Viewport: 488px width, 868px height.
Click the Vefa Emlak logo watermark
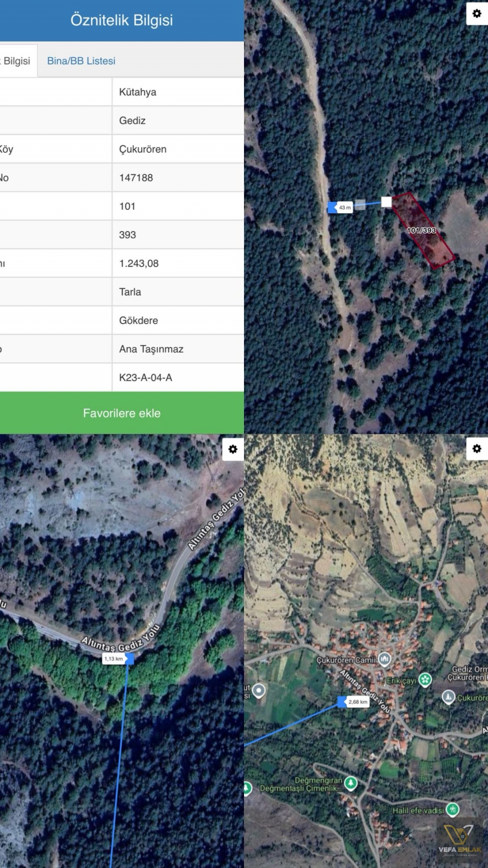460,840
